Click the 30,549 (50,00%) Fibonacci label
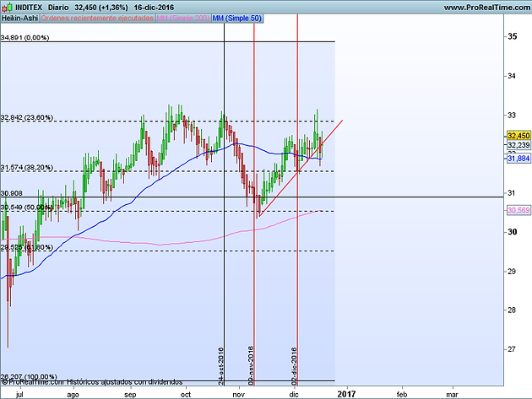 pos(27,208)
